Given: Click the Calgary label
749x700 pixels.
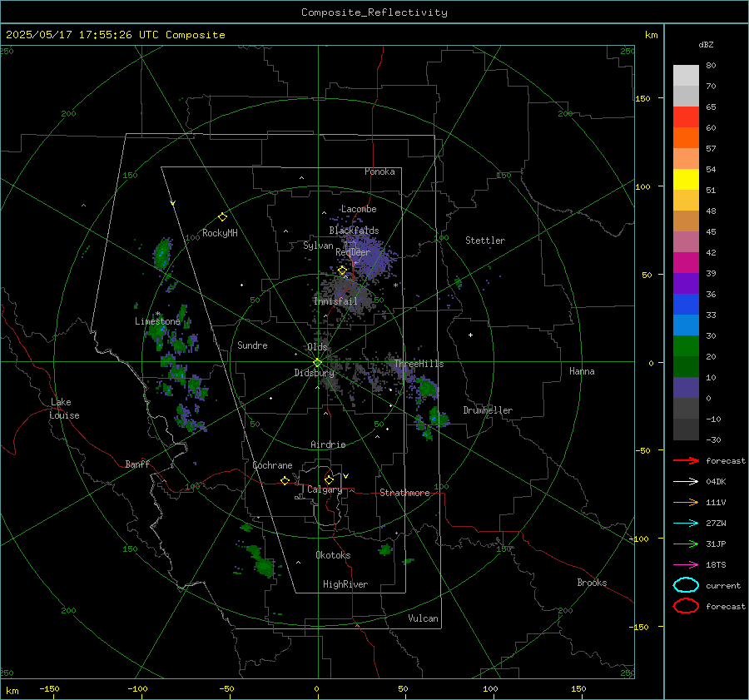Looking at the screenshot, I should point(325,489).
